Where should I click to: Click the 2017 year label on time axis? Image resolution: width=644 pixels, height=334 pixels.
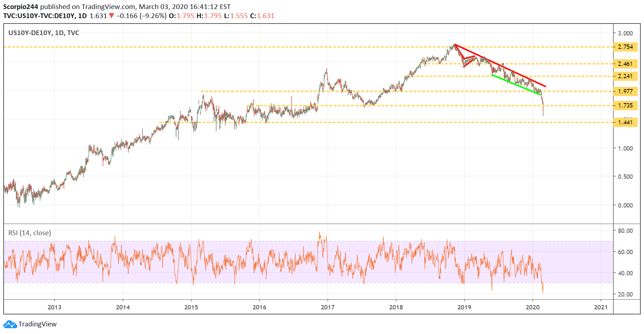coord(328,307)
